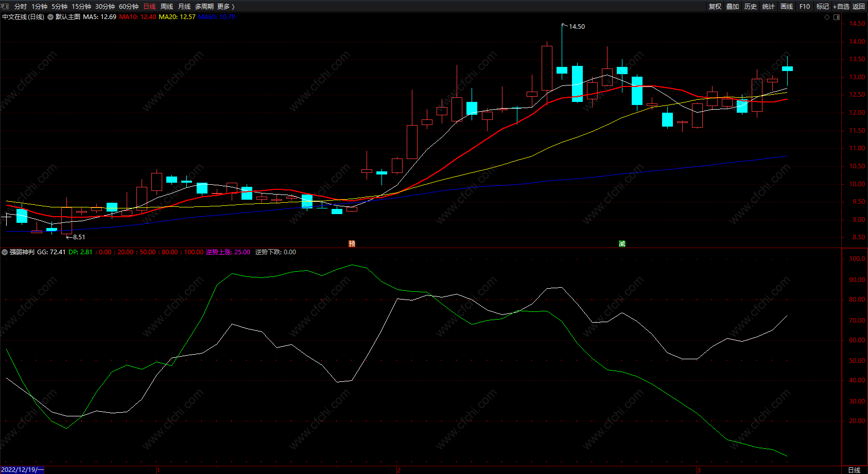Expand the 强弱神判 indicator dropdown arrow
Screen dimensions: 868x474
(x=5, y=252)
